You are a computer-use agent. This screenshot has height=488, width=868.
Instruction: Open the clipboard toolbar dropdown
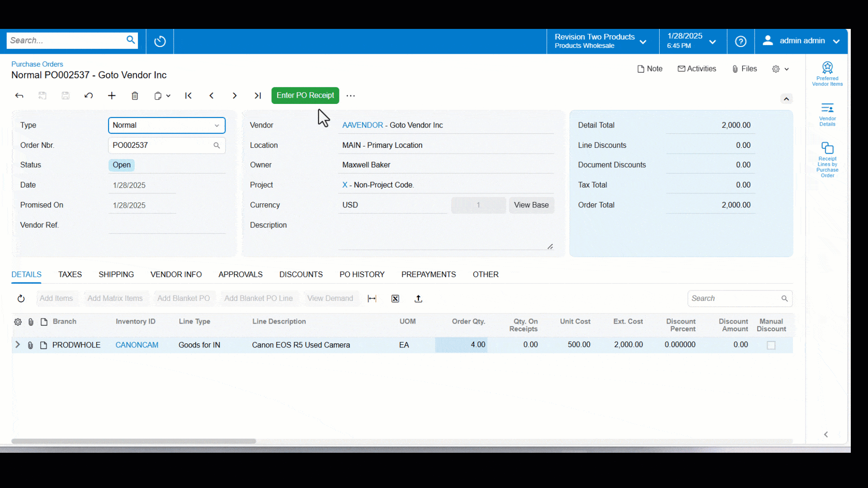(162, 96)
